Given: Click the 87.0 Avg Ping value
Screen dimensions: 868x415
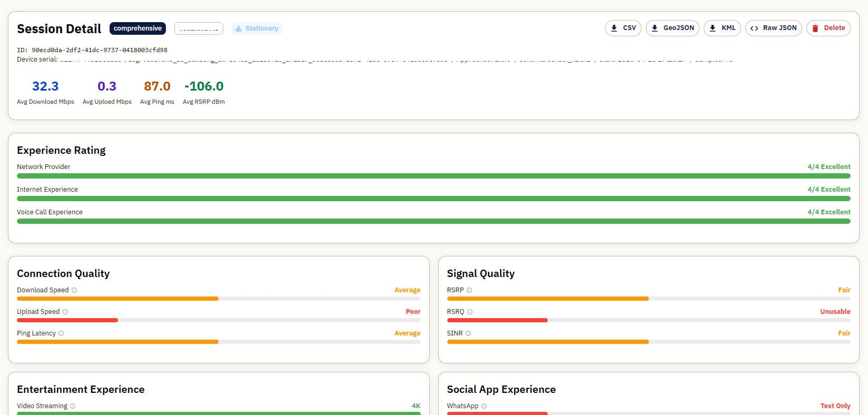Looking at the screenshot, I should pos(157,86).
